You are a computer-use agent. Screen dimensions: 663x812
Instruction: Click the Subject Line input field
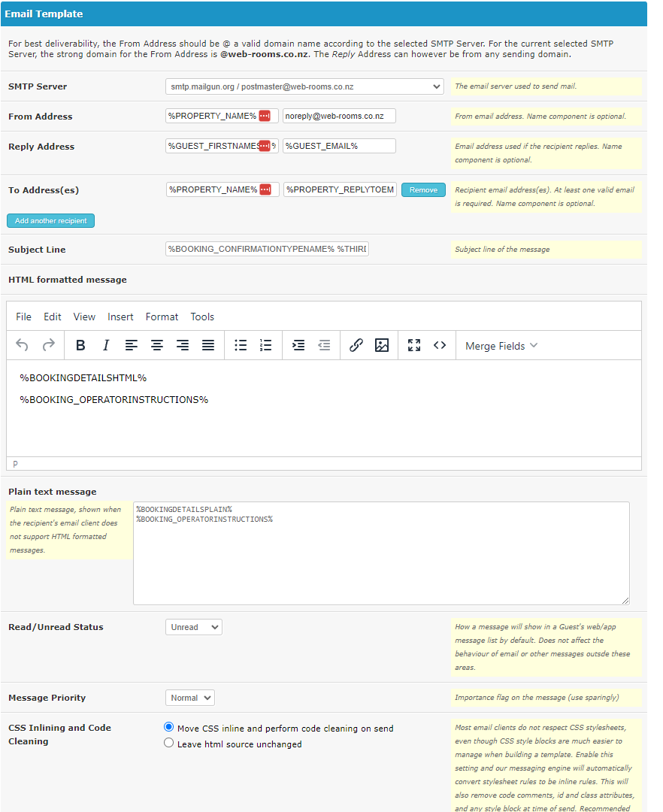[267, 249]
